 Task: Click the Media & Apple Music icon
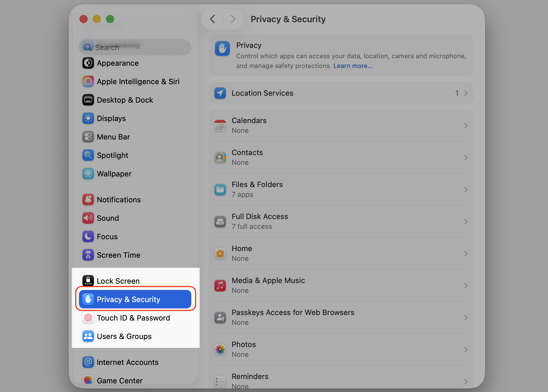[x=220, y=286]
